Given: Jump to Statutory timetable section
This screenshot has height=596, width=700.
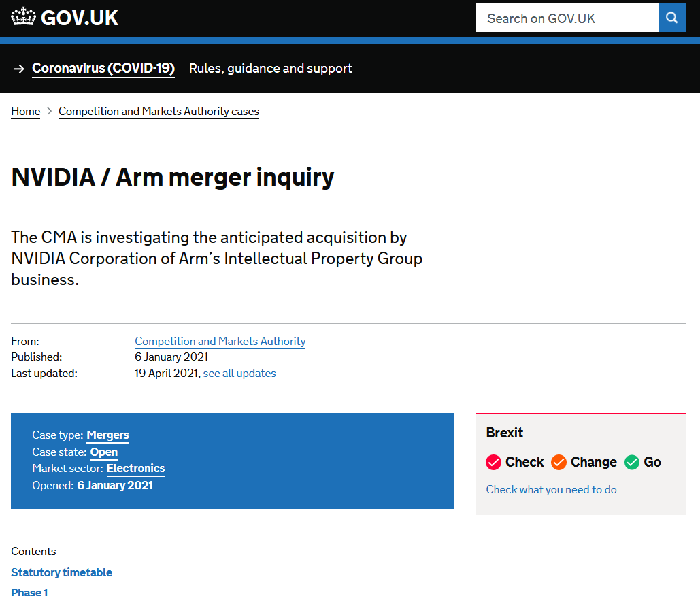Looking at the screenshot, I should (62, 573).
